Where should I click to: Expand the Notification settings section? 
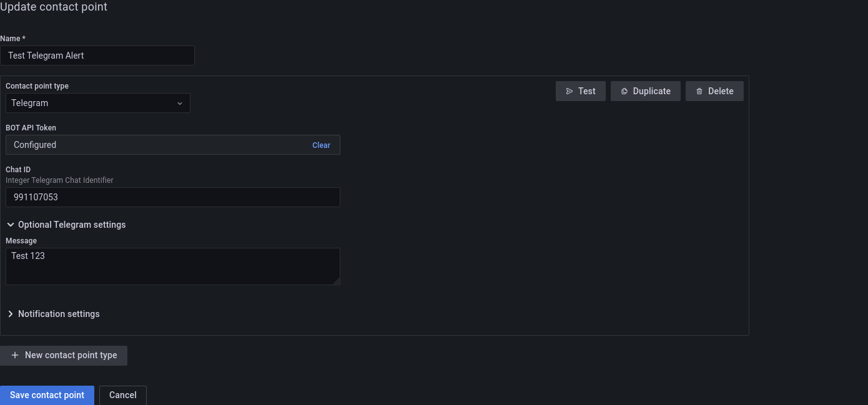pyautogui.click(x=53, y=314)
